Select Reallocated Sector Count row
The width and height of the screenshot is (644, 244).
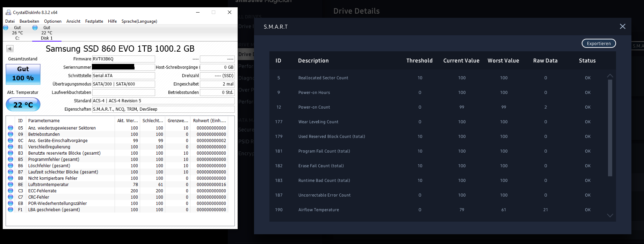coord(438,78)
